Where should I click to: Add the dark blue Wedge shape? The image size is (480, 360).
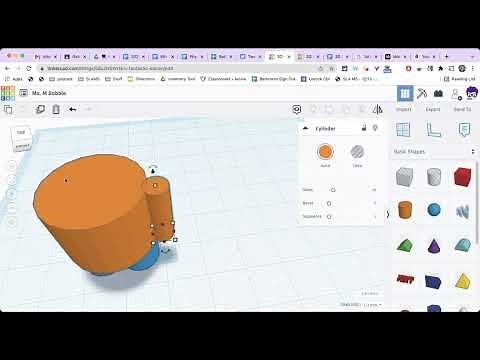click(x=433, y=281)
